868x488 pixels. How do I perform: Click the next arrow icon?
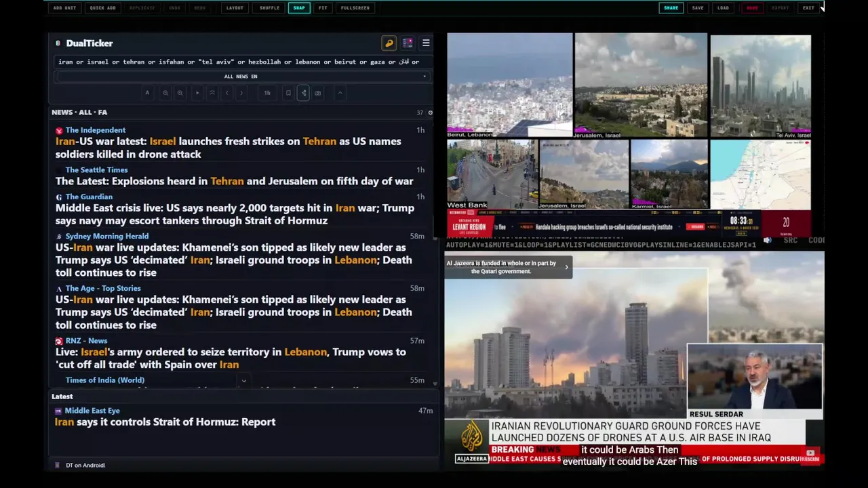coord(241,93)
